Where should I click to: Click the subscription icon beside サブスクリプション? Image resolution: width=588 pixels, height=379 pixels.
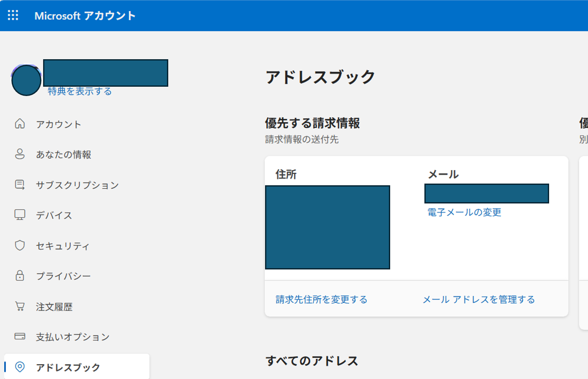click(20, 184)
